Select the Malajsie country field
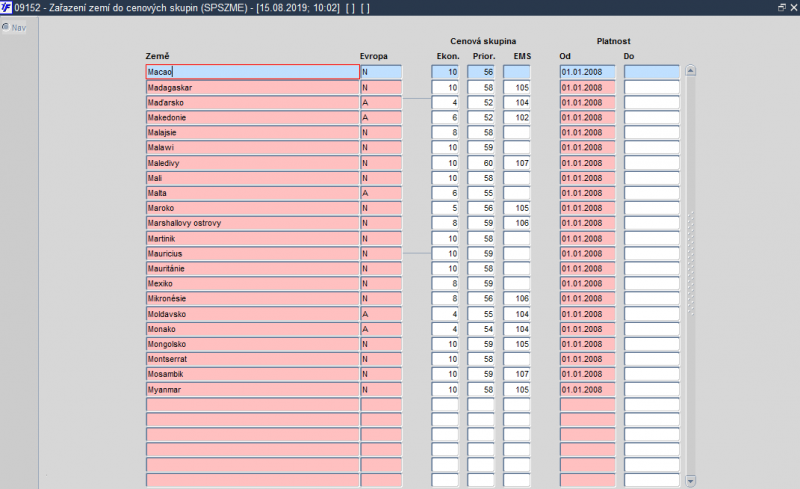Image resolution: width=800 pixels, height=489 pixels. (253, 132)
